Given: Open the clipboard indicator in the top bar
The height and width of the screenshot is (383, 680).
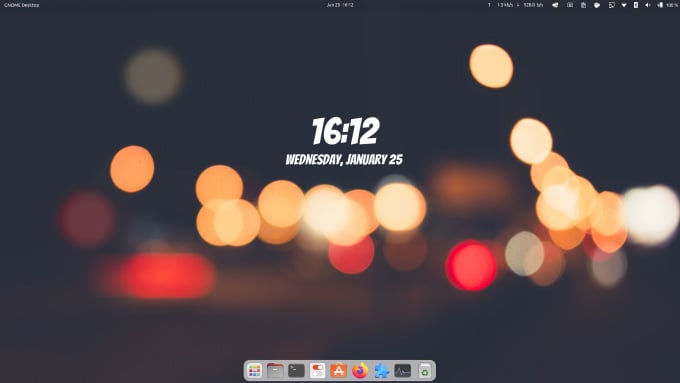Looking at the screenshot, I should [x=583, y=5].
